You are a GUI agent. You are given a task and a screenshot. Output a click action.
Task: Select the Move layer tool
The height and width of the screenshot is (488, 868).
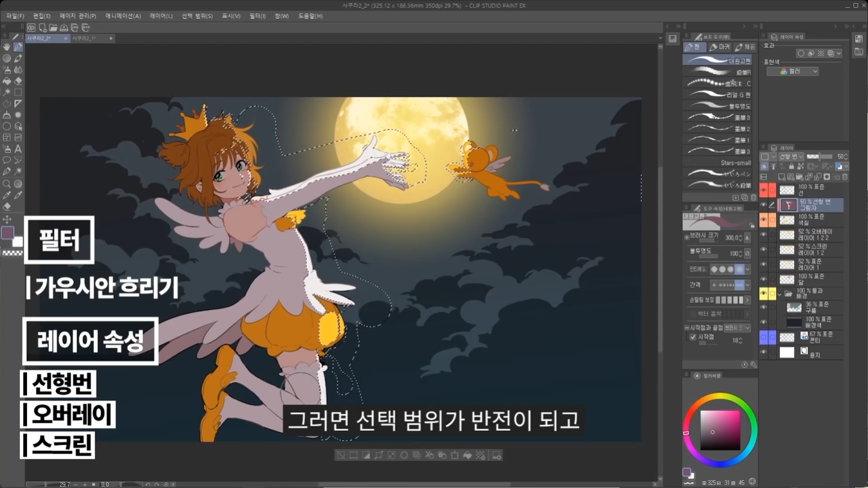point(6,219)
